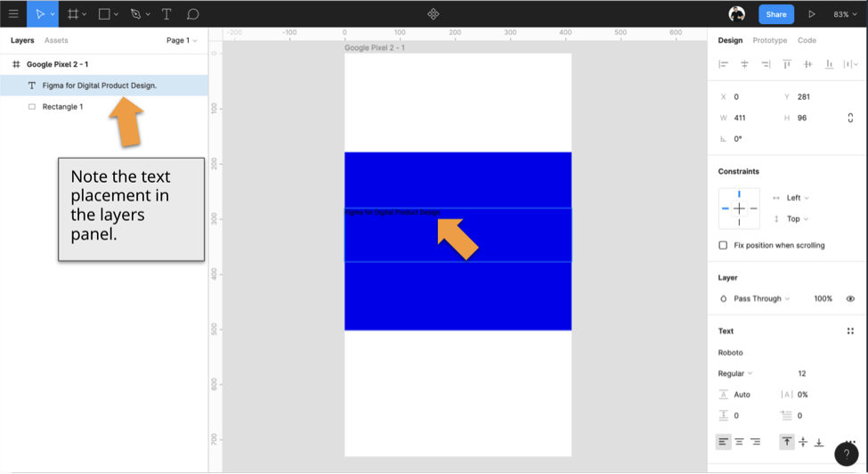Click the components icon in top center

[x=434, y=14]
